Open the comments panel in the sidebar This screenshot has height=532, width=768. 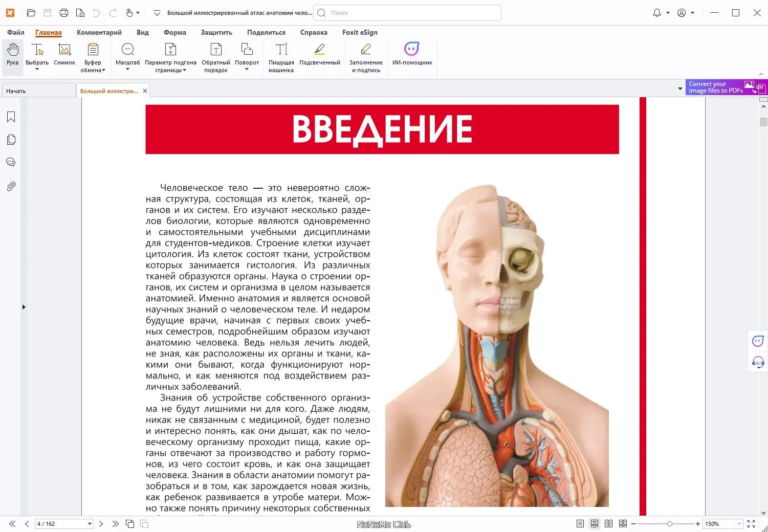pyautogui.click(x=11, y=162)
